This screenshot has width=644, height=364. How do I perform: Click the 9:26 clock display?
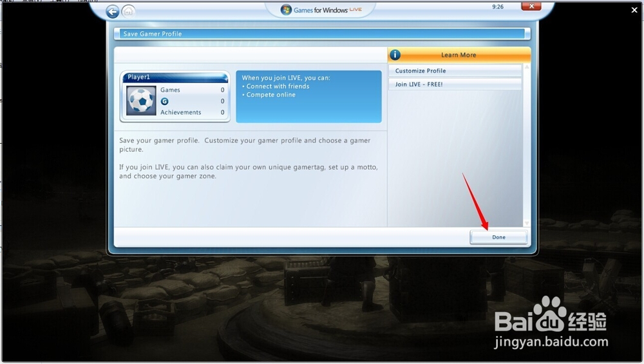coord(497,6)
